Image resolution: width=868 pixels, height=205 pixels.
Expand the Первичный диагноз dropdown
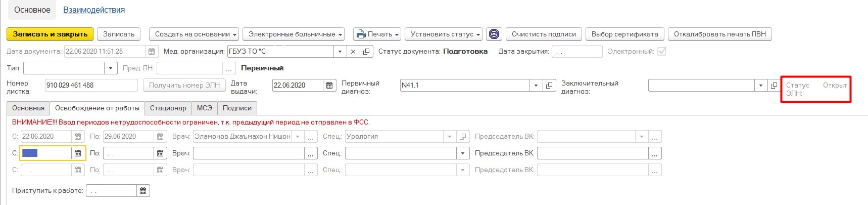click(x=536, y=86)
